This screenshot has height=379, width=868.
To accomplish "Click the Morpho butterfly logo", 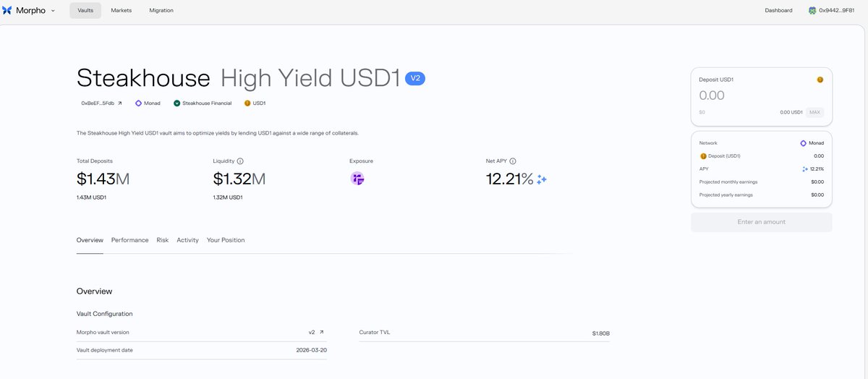I will pyautogui.click(x=7, y=10).
